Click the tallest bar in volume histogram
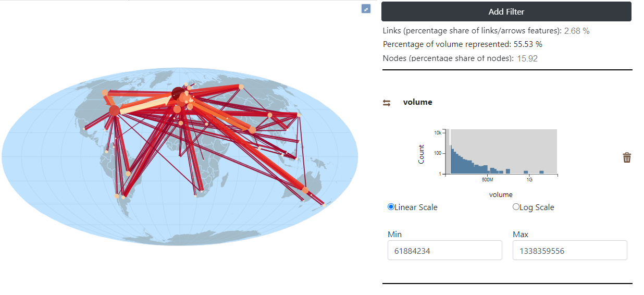This screenshot has width=644, height=295. pos(451,159)
